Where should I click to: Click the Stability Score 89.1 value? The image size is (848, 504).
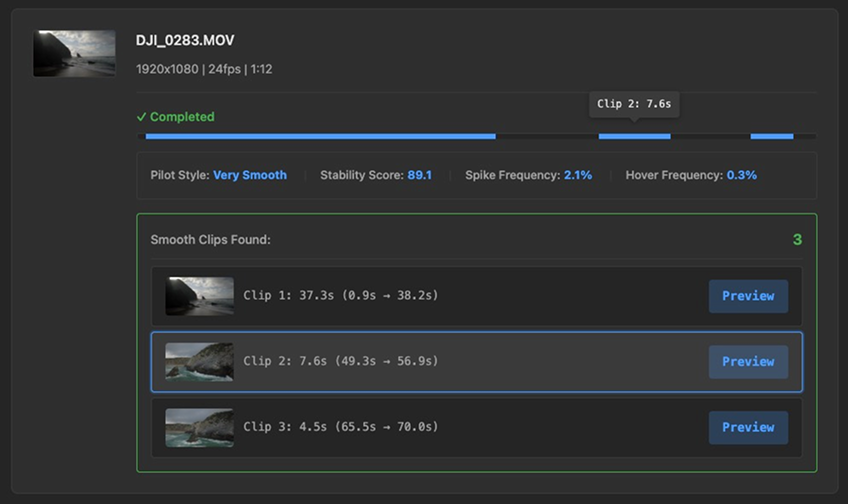pyautogui.click(x=419, y=175)
